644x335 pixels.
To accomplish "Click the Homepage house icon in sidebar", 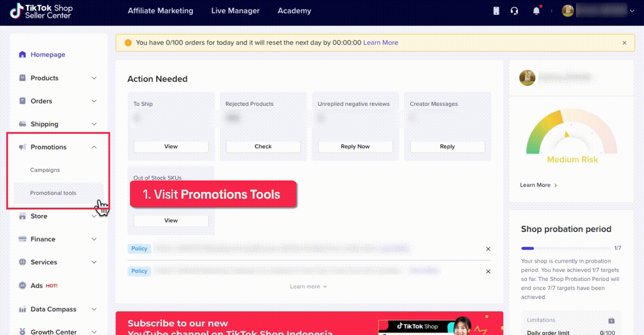I will click(22, 54).
